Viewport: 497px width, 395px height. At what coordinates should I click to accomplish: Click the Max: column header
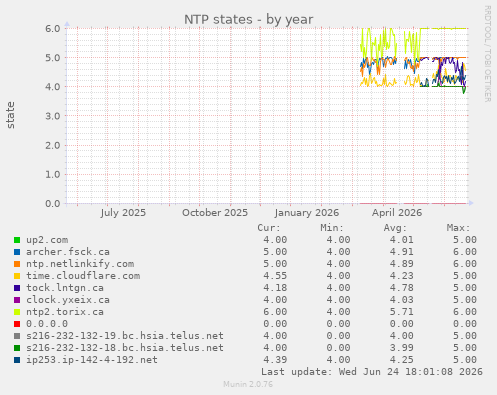coord(459,228)
